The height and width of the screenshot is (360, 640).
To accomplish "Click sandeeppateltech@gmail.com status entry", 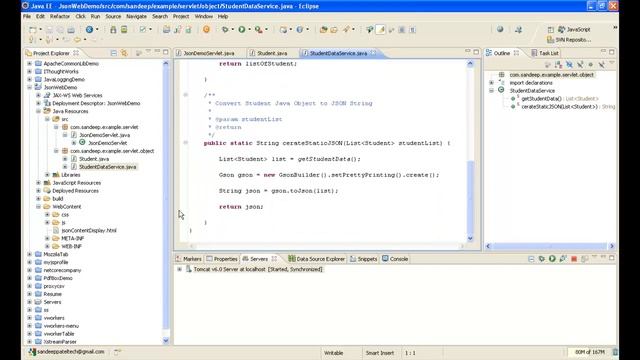I will (67, 351).
